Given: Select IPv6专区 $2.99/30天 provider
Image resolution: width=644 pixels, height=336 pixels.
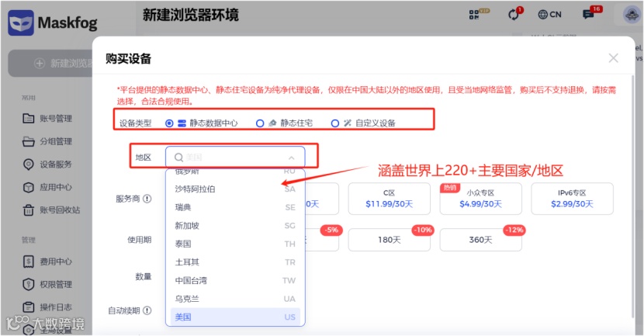Looking at the screenshot, I should [x=572, y=199].
